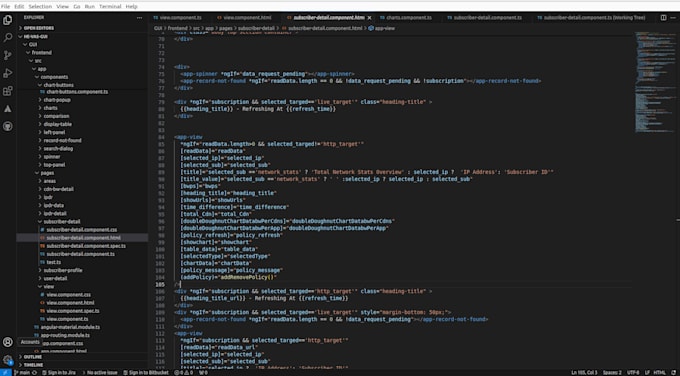Open the Run menu
The height and width of the screenshot is (376, 680).
90,7
